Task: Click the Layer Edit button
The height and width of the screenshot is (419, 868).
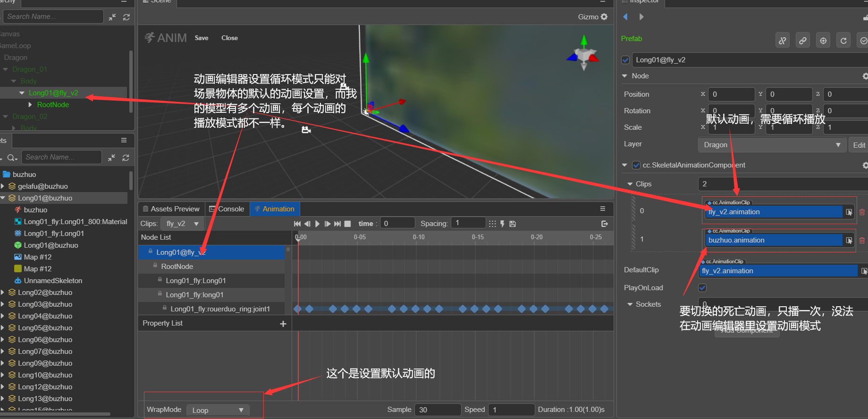Action: point(859,145)
